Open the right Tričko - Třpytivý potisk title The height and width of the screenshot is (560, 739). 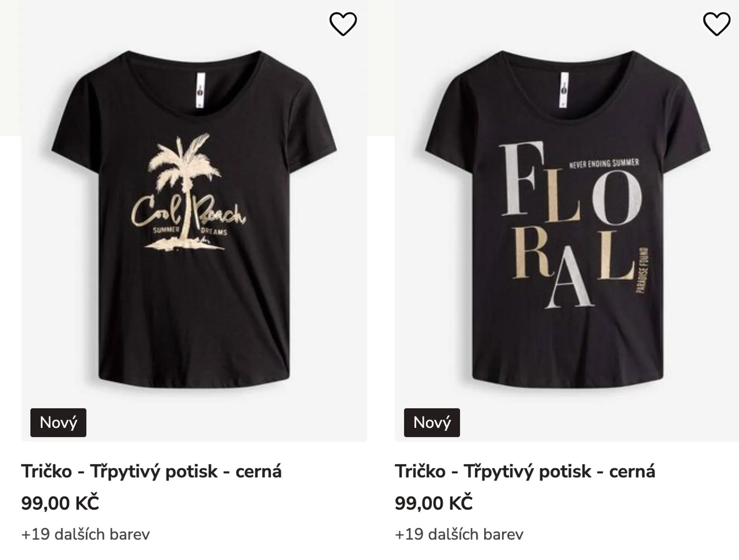pyautogui.click(x=525, y=471)
